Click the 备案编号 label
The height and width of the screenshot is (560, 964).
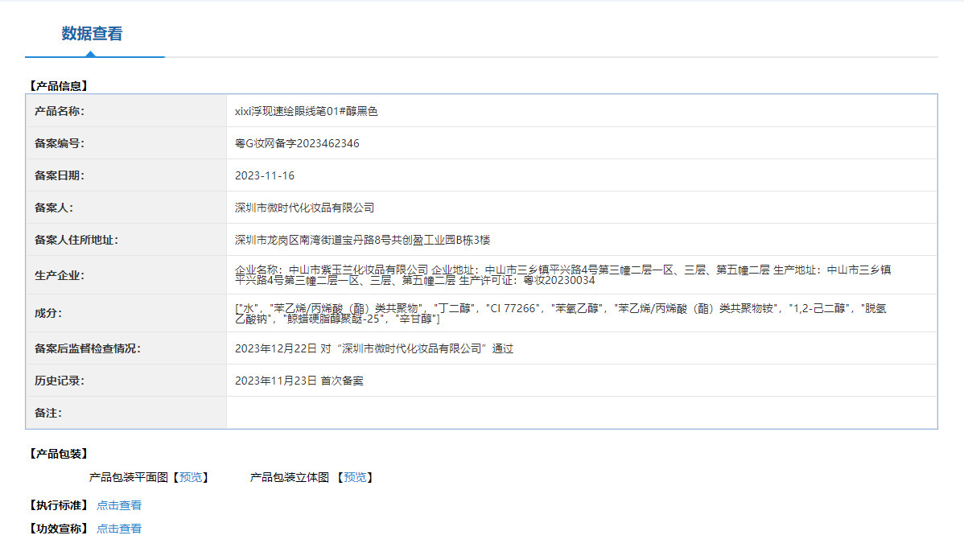pyautogui.click(x=59, y=143)
